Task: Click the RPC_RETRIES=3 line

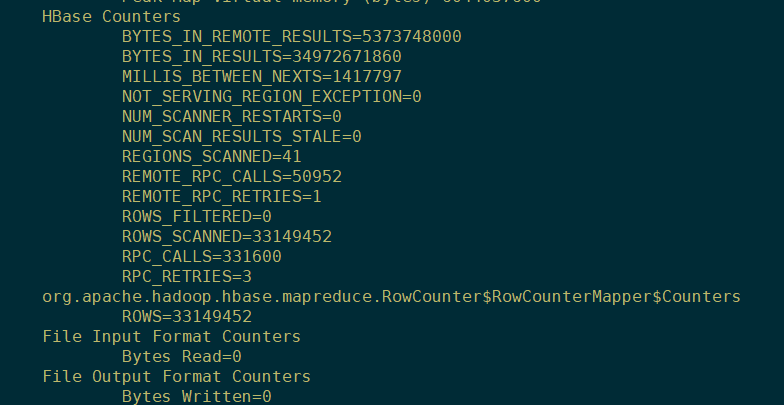Action: tap(186, 276)
